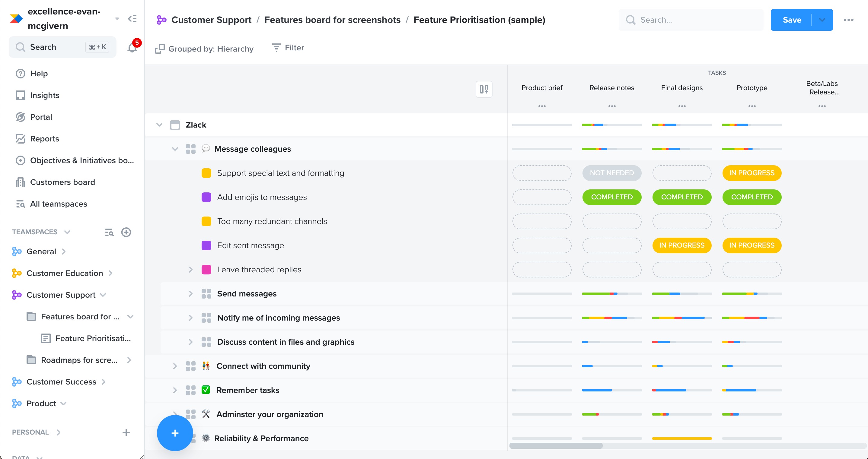Viewport: 868px width, 459px height.
Task: Expand Remember tasks component
Action: coord(175,390)
